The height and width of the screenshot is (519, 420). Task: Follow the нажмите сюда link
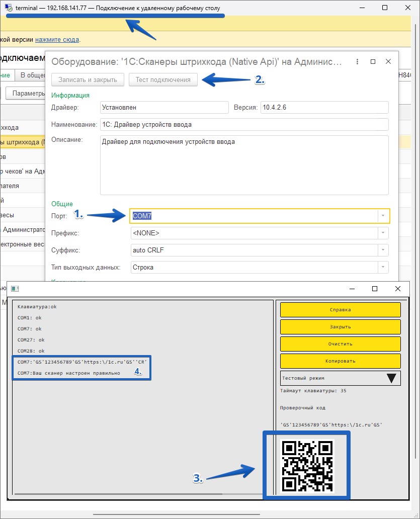(57, 39)
